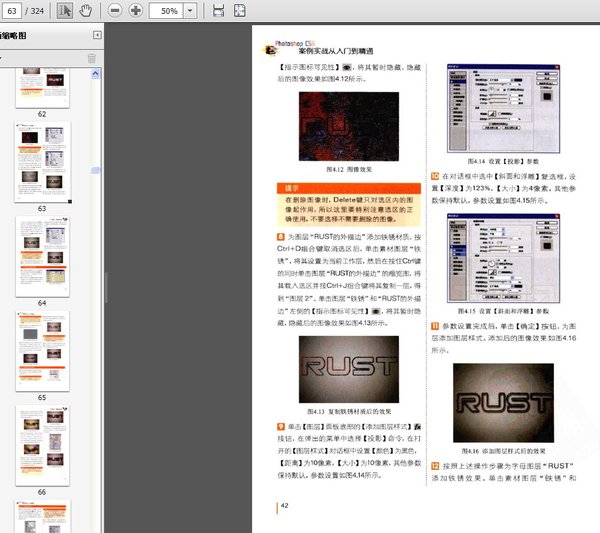Switch to the Hand pan tool
The image size is (600, 533).
tap(85, 11)
